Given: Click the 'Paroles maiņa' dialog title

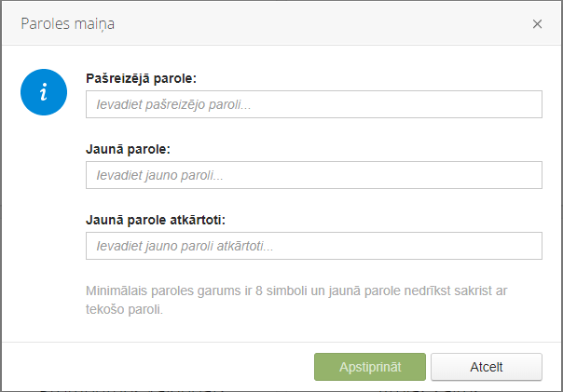Looking at the screenshot, I should (68, 24).
